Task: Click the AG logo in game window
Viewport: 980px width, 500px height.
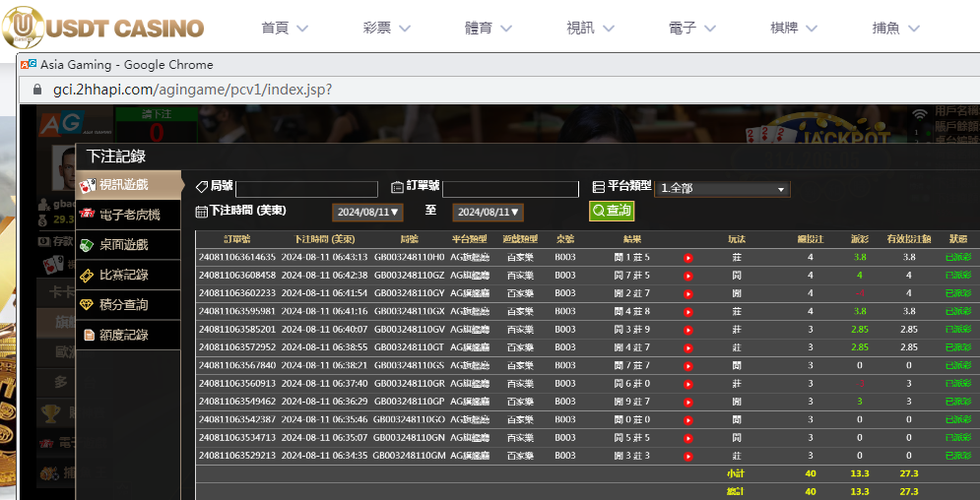Action: click(57, 122)
